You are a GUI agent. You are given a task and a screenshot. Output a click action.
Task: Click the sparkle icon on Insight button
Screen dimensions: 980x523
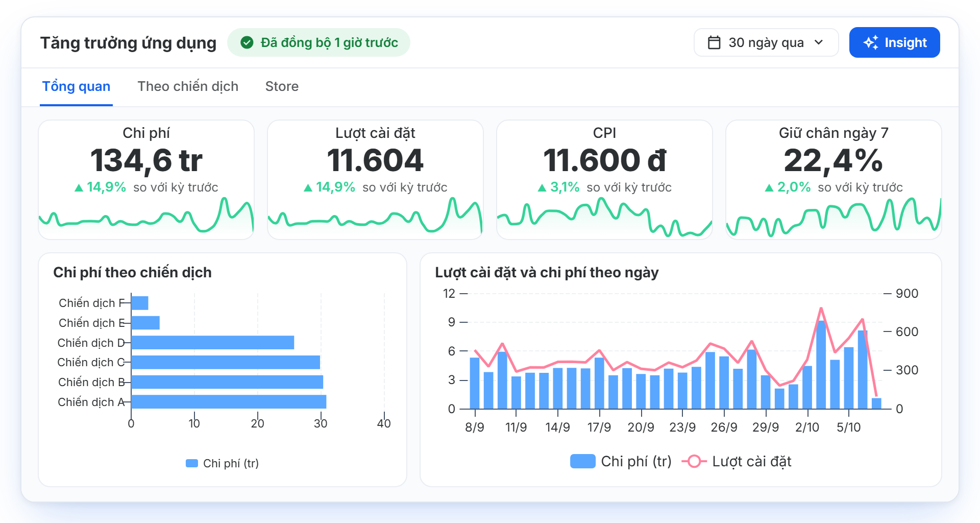871,42
